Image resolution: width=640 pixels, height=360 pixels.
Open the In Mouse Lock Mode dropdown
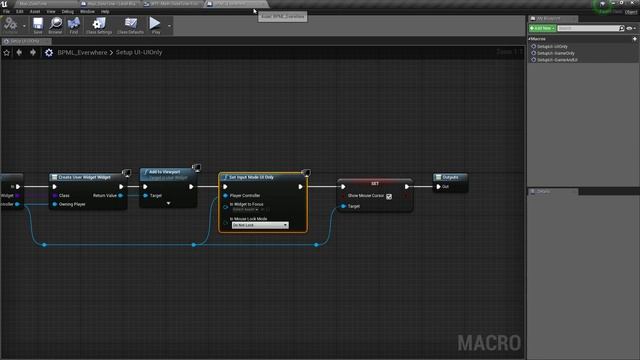pyautogui.click(x=260, y=225)
